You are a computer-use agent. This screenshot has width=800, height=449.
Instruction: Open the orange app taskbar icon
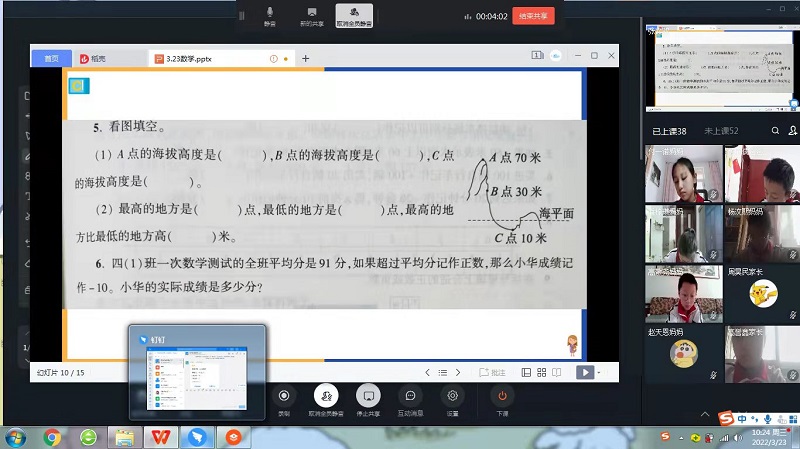[233, 437]
